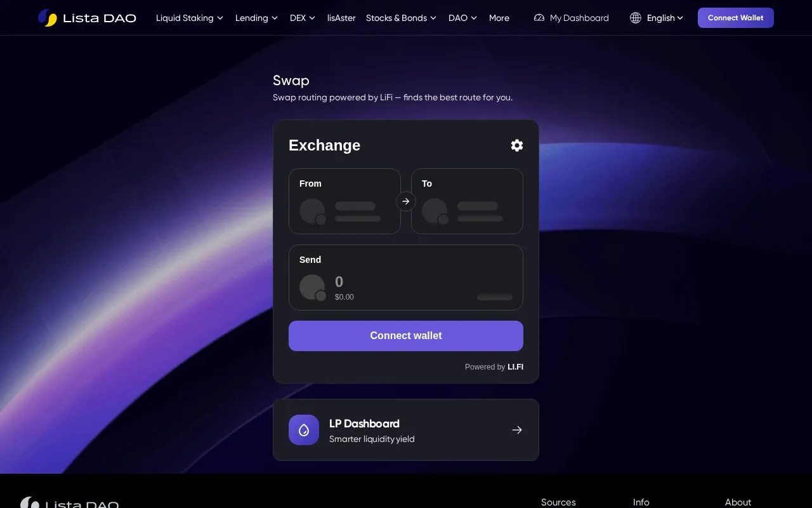This screenshot has width=812, height=508.
Task: Open the More menu item
Action: (x=499, y=18)
